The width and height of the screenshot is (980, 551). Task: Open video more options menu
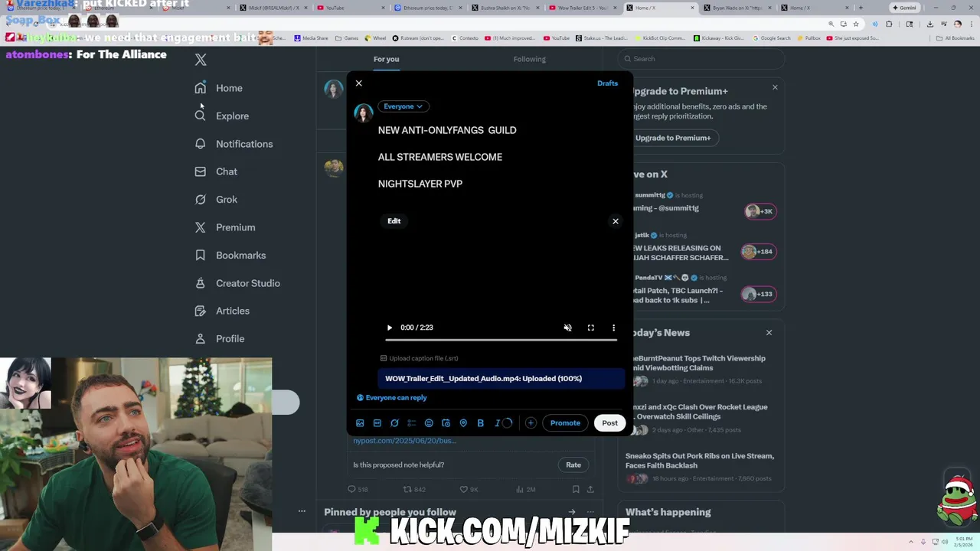[613, 328]
